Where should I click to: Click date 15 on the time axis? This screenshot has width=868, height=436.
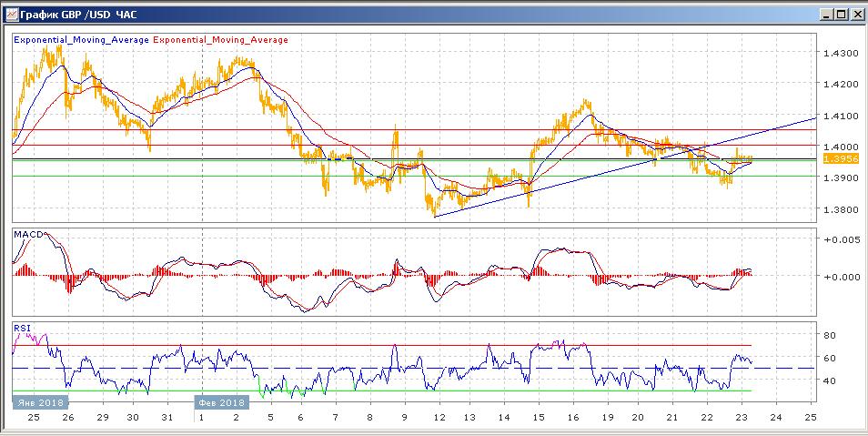click(538, 417)
